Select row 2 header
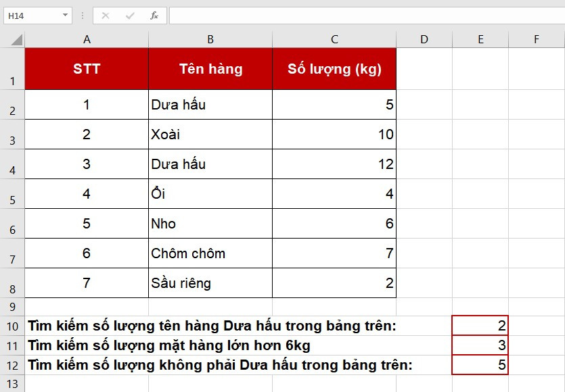This screenshot has width=565, height=392. [12, 104]
